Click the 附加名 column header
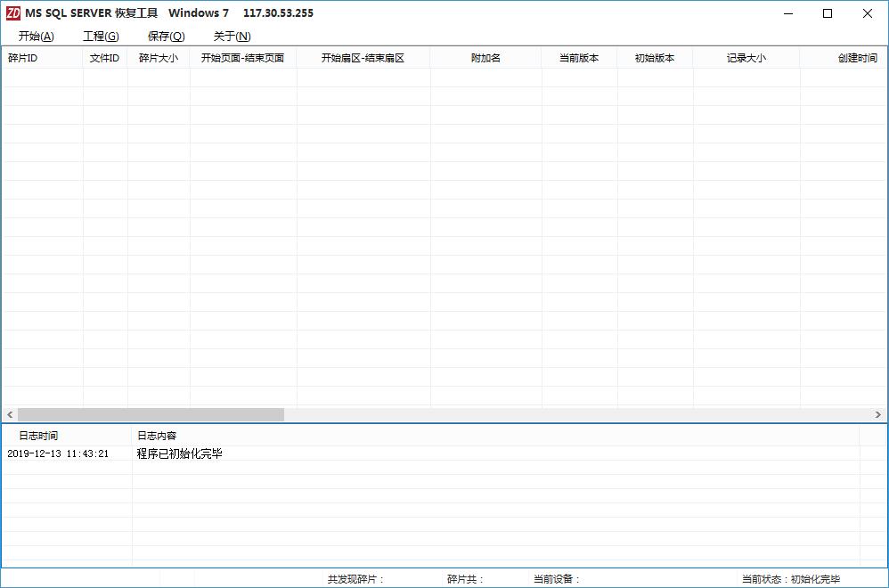The image size is (889, 588). [x=485, y=58]
